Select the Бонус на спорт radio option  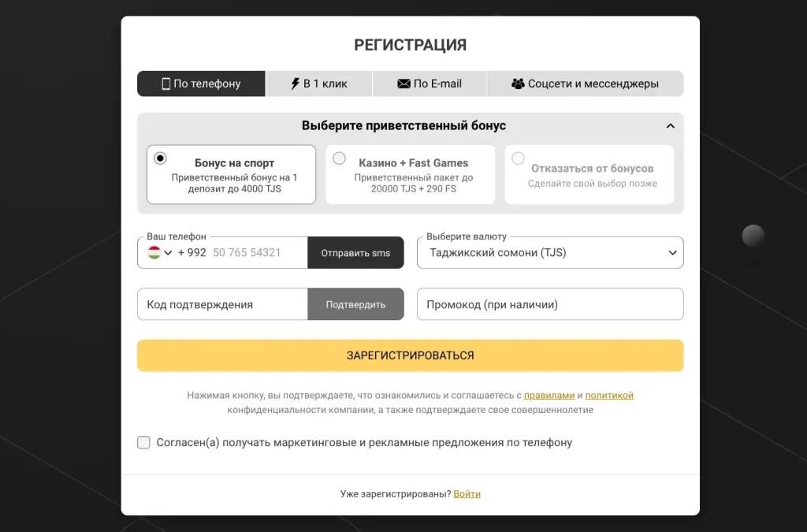tap(160, 158)
